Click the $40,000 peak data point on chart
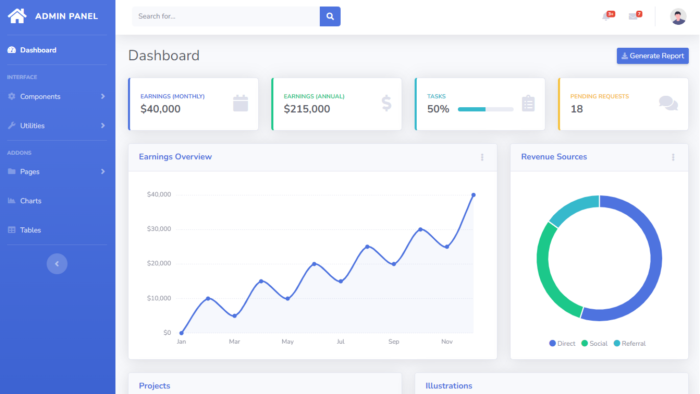This screenshot has width=700, height=394. coord(473,195)
